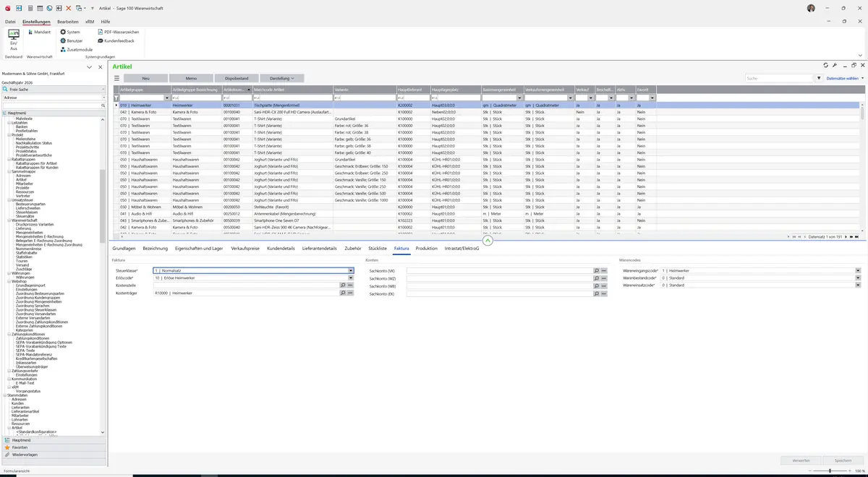Click Dispobestand button

[237, 78]
